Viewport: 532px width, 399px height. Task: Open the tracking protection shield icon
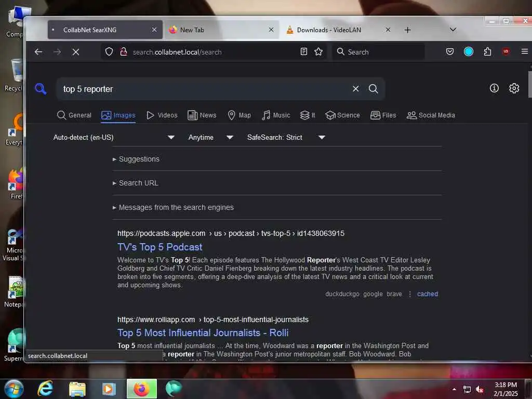109,52
